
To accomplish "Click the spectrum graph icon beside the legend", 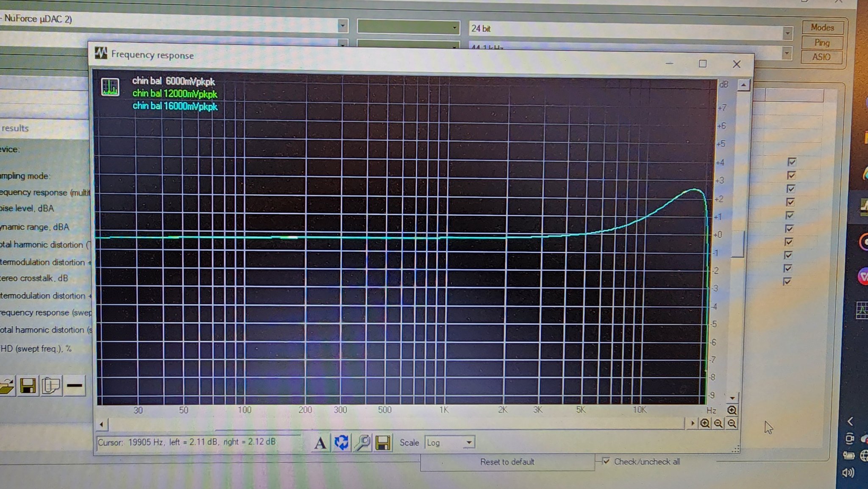I will [x=110, y=87].
